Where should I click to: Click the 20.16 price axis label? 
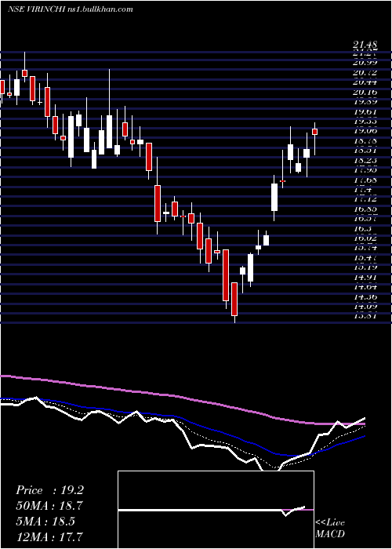tap(365, 92)
